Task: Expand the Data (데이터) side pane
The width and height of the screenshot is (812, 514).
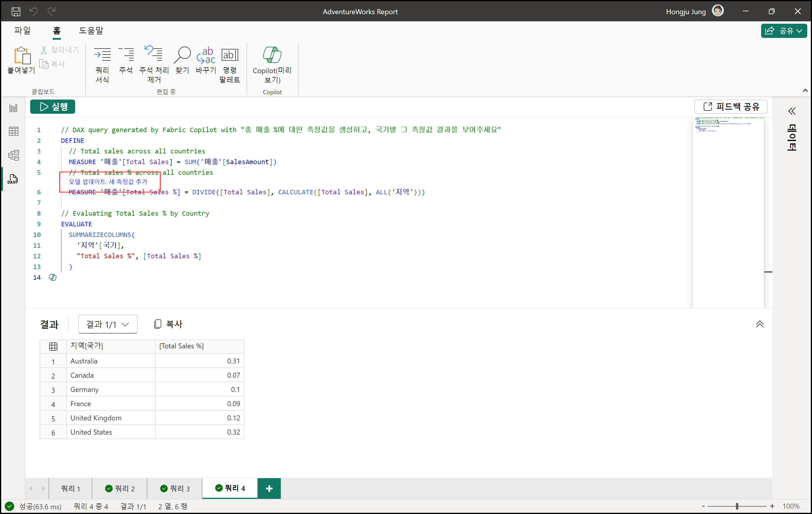Action: 792,111
